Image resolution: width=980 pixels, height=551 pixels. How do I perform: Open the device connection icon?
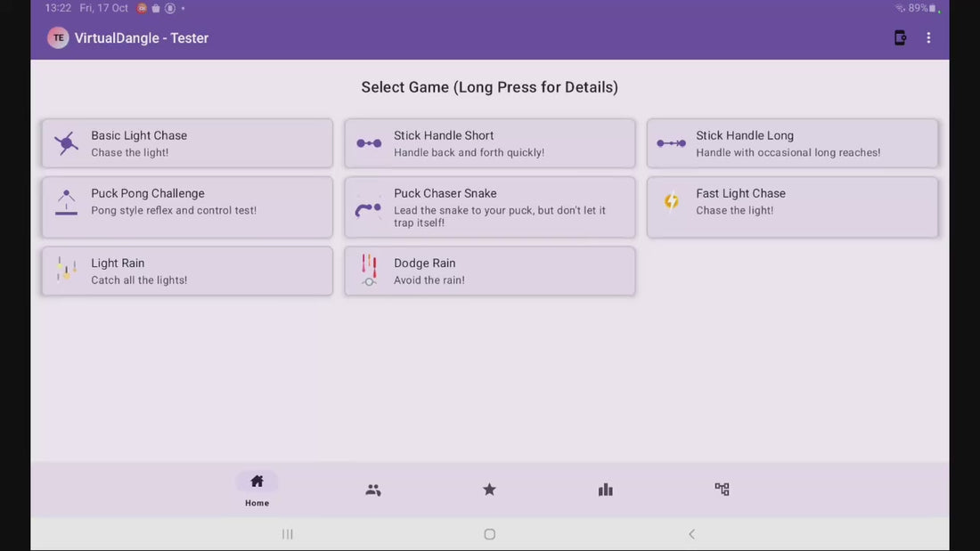tap(900, 37)
